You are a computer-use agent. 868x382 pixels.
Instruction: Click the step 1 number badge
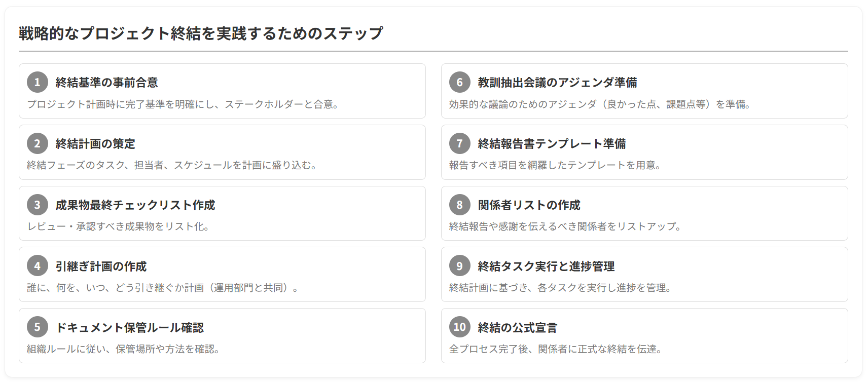point(38,82)
